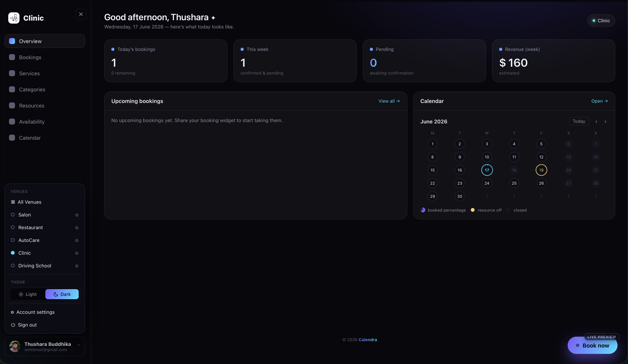Screen dimensions: 628x364
Task: Click the grid icon beside All Venues
Action: coord(13,202)
